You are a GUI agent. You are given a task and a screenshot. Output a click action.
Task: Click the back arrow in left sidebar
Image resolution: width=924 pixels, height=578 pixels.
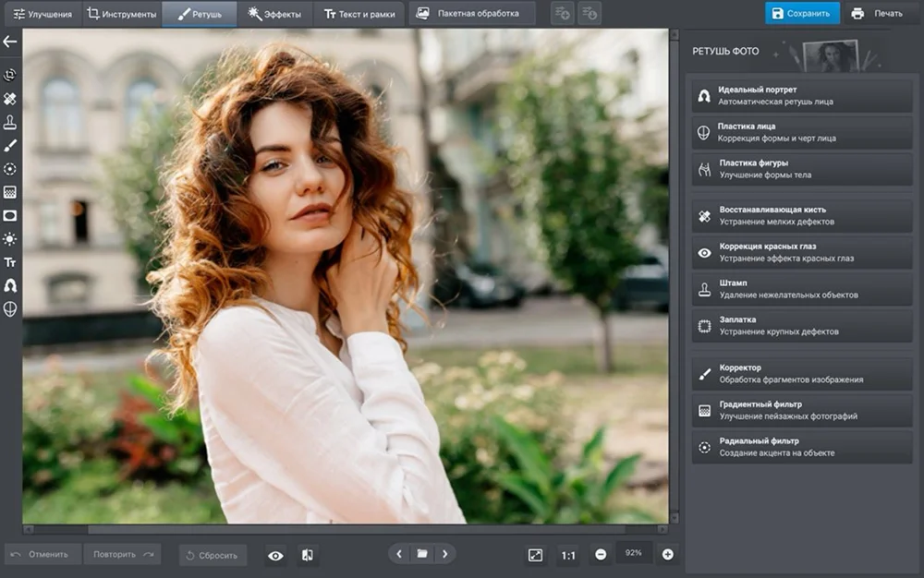(x=10, y=42)
